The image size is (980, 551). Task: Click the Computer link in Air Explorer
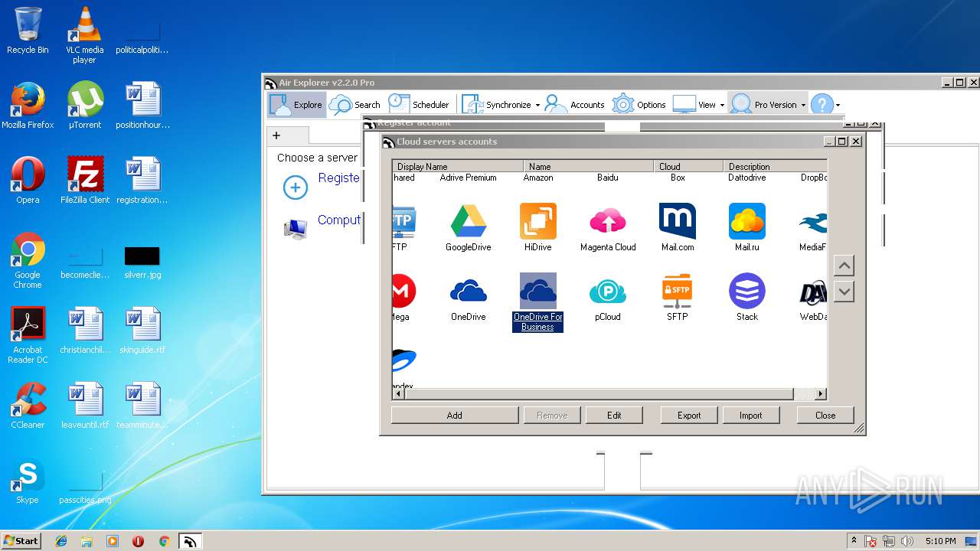click(x=339, y=220)
